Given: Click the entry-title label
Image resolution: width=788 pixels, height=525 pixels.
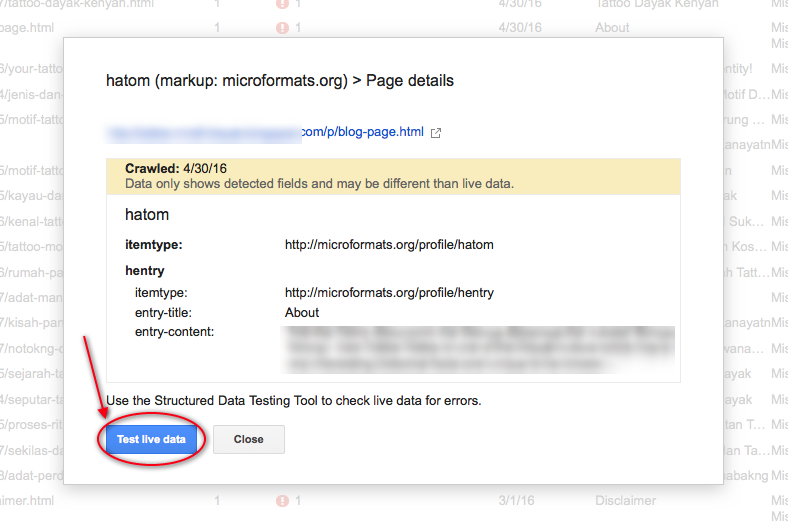Looking at the screenshot, I should coord(163,312).
